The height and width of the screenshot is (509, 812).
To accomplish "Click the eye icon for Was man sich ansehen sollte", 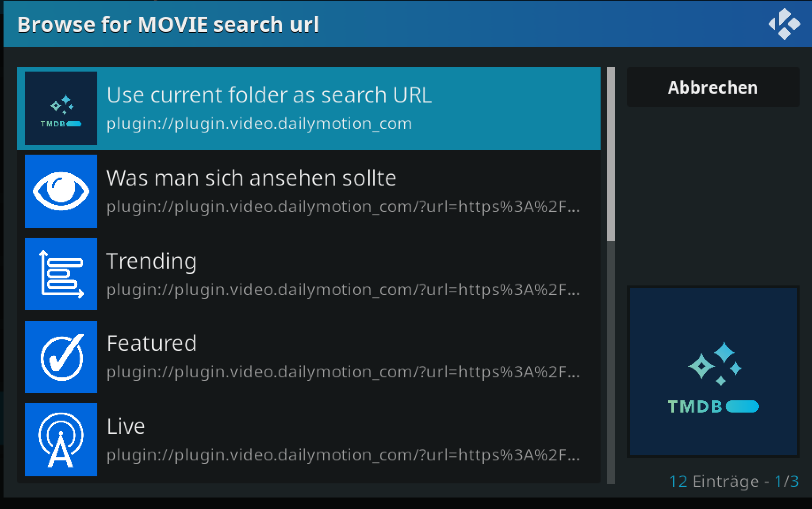I will coord(61,191).
